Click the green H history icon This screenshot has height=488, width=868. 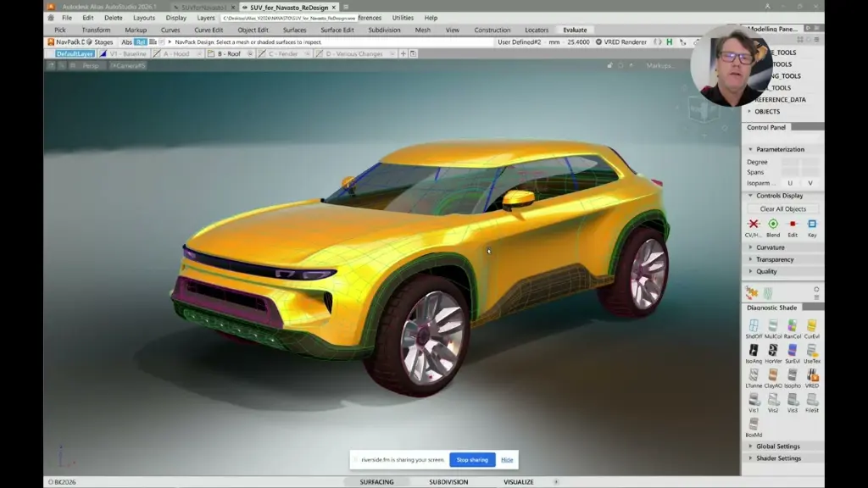pos(670,42)
